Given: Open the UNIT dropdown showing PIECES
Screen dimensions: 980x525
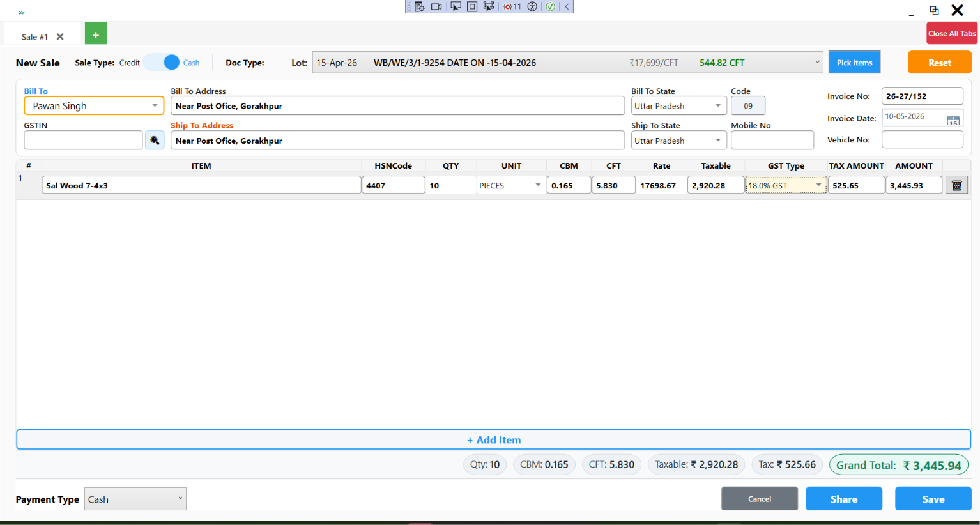Looking at the screenshot, I should (x=511, y=185).
